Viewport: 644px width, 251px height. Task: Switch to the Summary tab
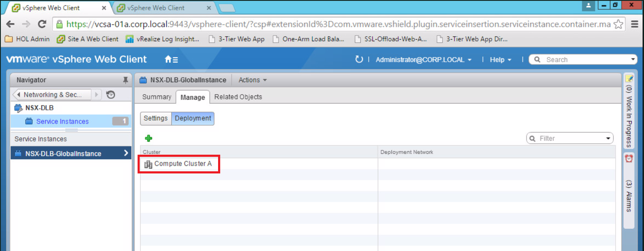pyautogui.click(x=157, y=97)
